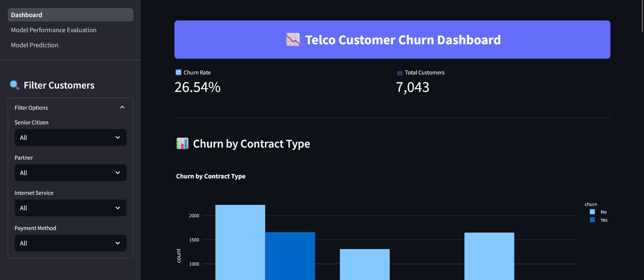
Task: Click the bar chart icon beside Churn by Contract Type
Action: pos(182,143)
